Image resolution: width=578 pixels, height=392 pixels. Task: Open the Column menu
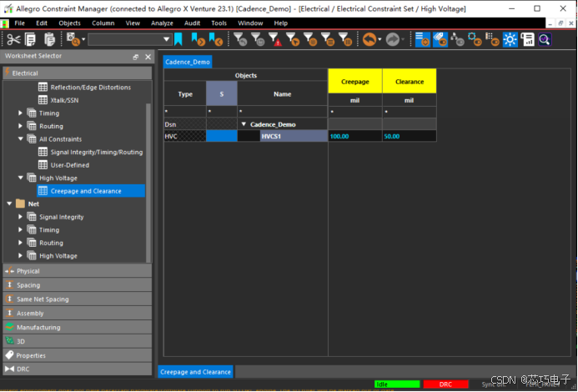click(x=103, y=23)
